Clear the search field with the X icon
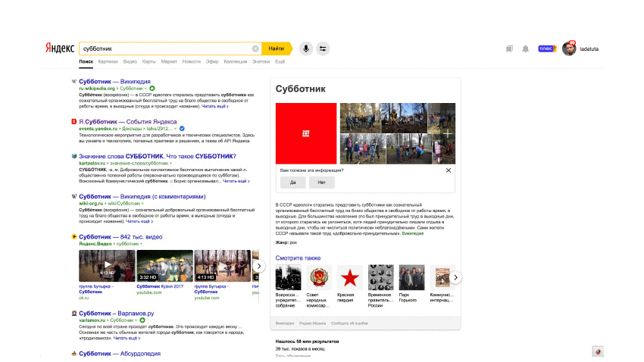The height and width of the screenshot is (362, 644). [x=255, y=48]
